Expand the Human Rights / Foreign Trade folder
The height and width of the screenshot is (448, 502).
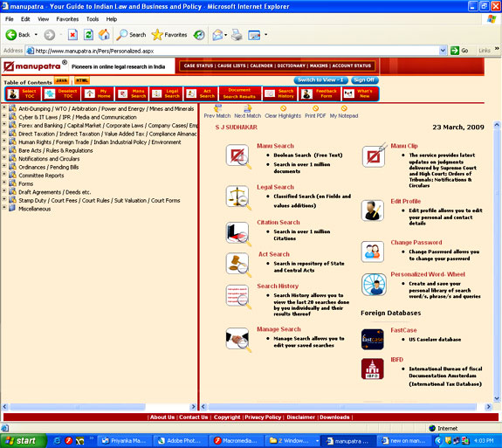[x=3, y=141]
